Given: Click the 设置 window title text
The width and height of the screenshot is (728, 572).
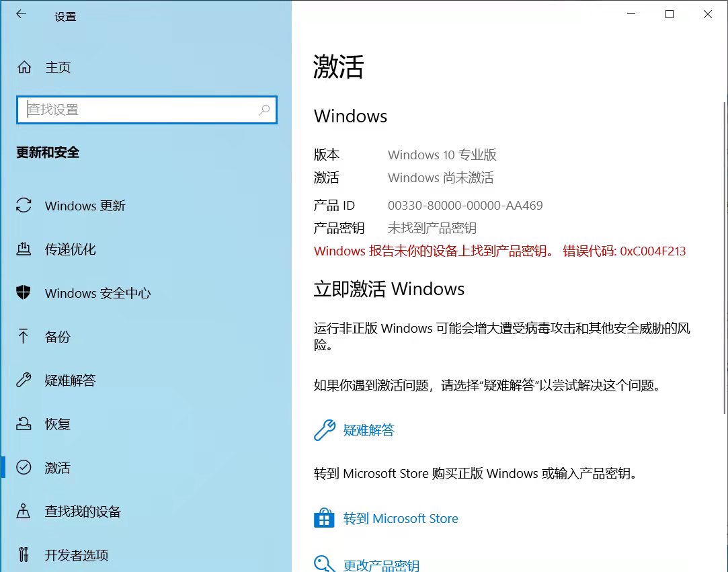Looking at the screenshot, I should 65,17.
